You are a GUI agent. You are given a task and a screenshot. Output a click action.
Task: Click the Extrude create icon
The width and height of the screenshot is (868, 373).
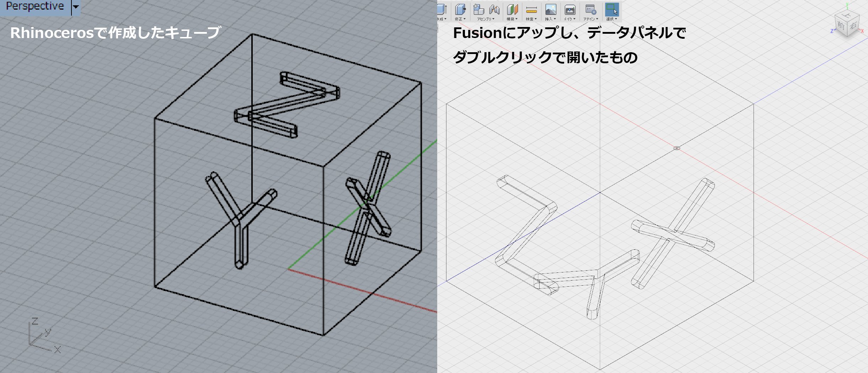coord(442,9)
